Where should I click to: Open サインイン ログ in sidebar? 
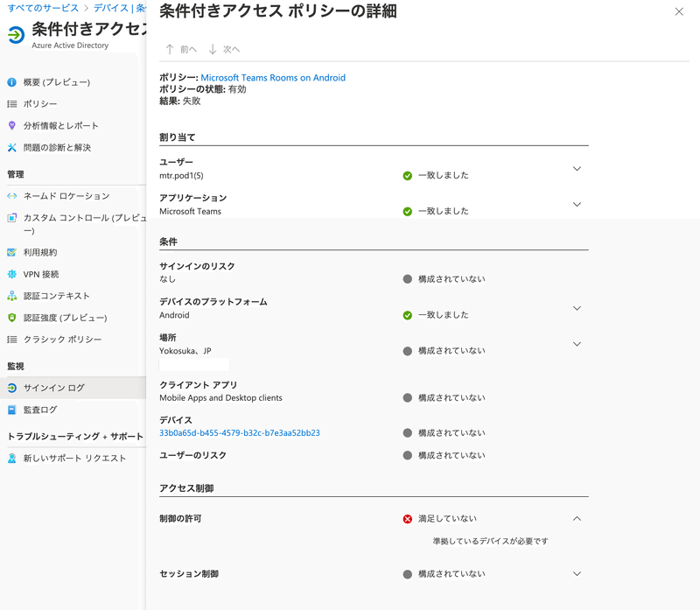(54, 388)
